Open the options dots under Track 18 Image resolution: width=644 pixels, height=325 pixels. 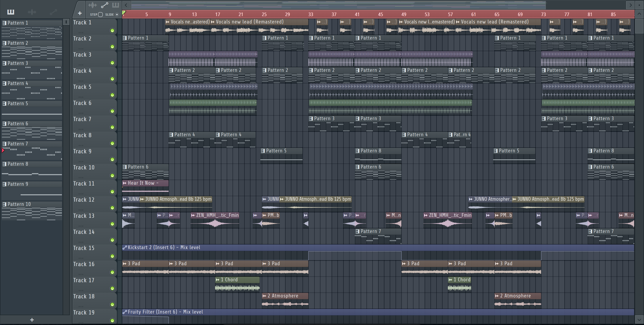(80, 306)
